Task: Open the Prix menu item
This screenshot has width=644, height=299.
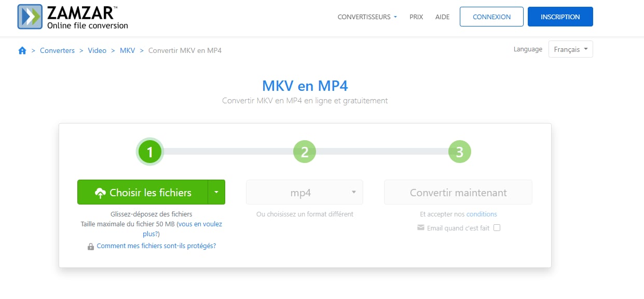Action: pyautogui.click(x=416, y=17)
